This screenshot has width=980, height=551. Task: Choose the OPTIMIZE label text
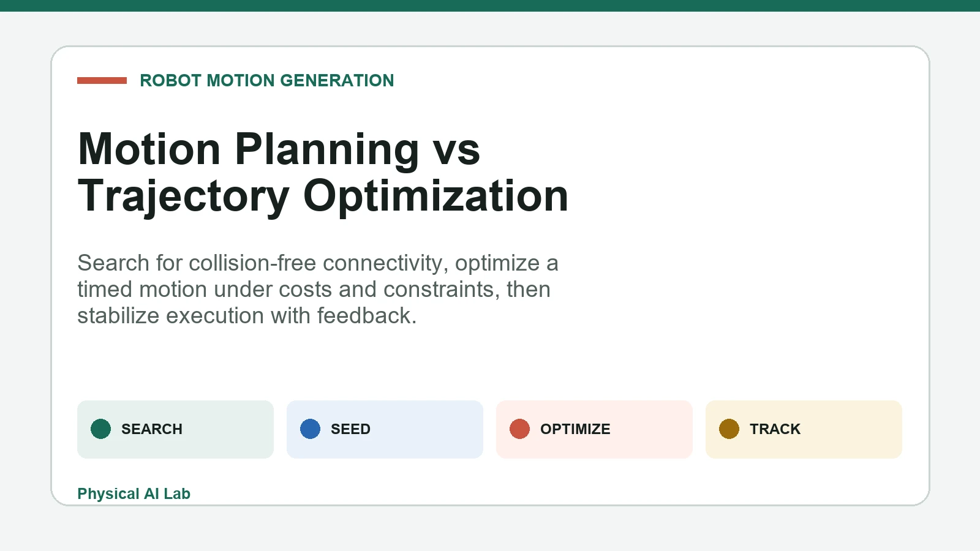pyautogui.click(x=575, y=429)
